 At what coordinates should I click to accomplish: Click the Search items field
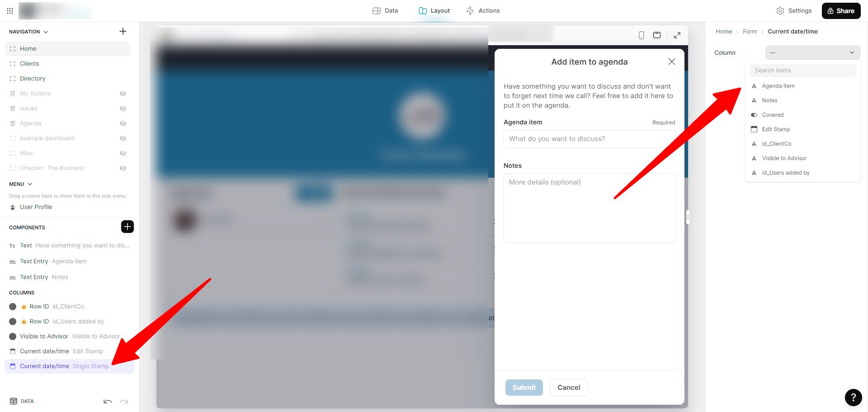pyautogui.click(x=802, y=70)
